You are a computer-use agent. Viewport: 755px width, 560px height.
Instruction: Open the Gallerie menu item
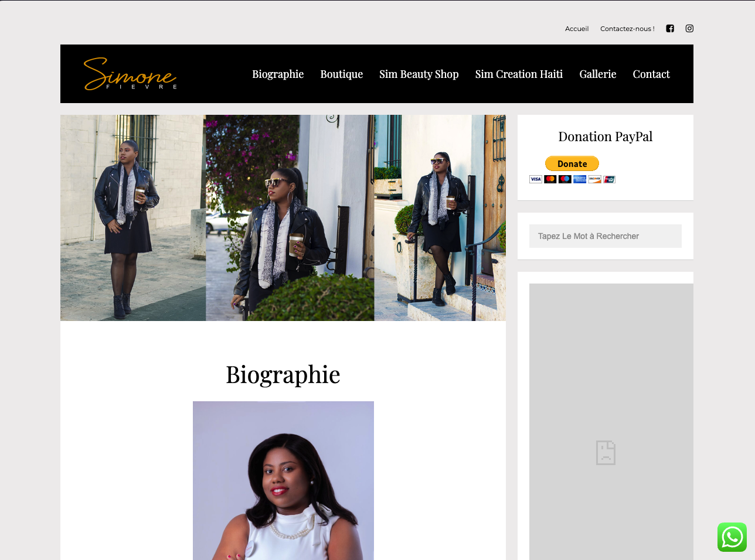[x=598, y=74]
